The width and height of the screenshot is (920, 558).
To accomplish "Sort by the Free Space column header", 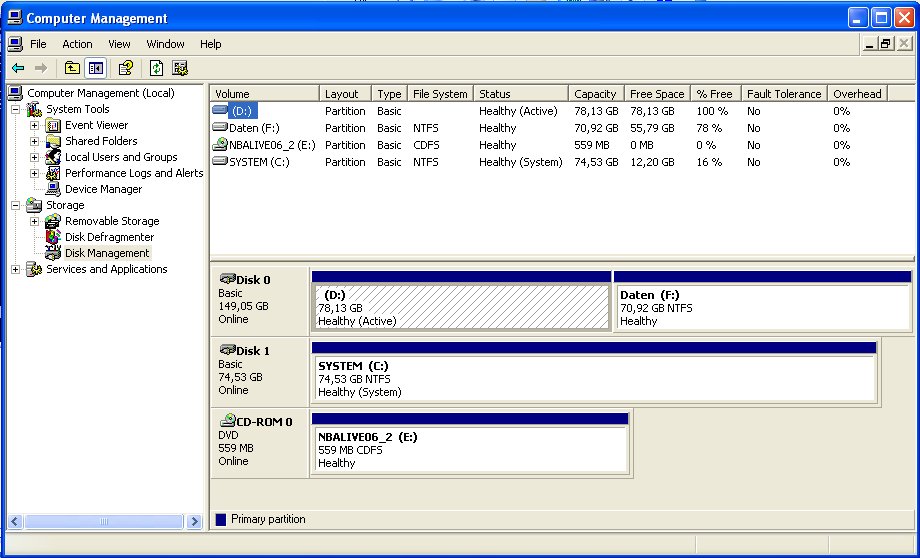I will [x=657, y=94].
